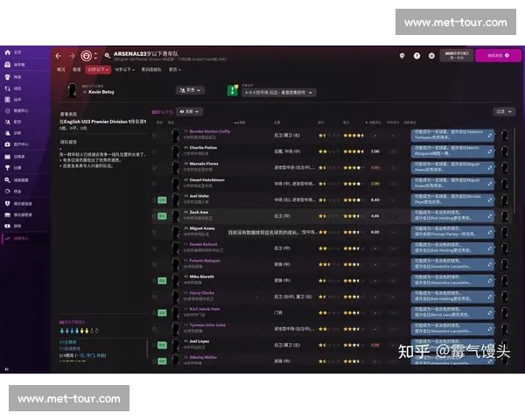Open the Staff sidebar icon

[7, 122]
